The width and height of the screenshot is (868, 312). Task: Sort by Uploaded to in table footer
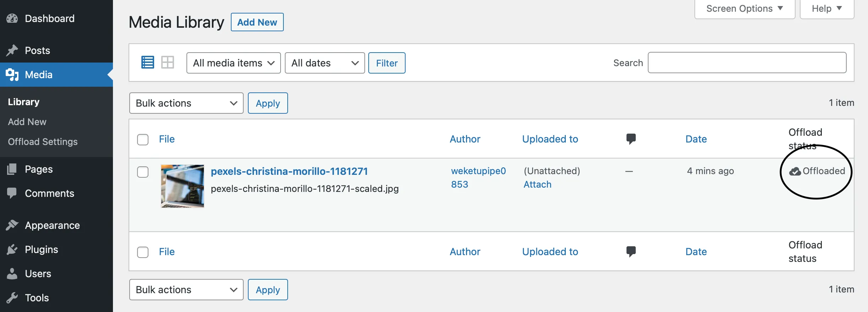coord(550,252)
